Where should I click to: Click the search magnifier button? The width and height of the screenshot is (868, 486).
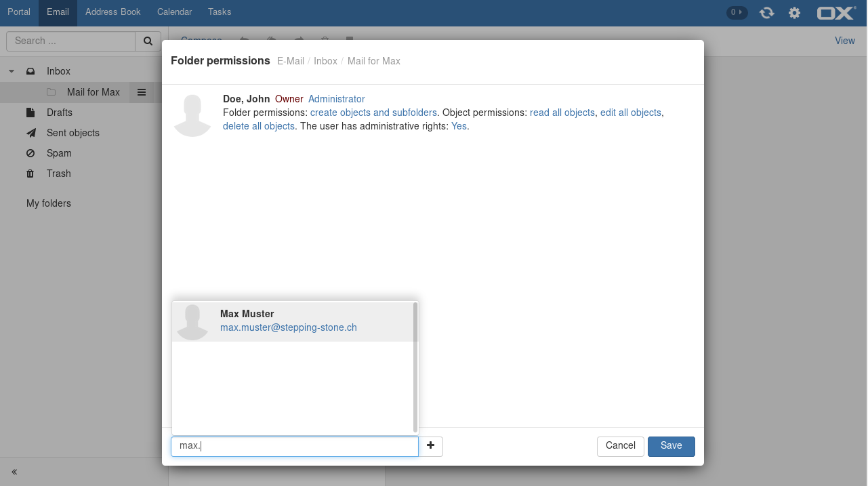click(148, 41)
